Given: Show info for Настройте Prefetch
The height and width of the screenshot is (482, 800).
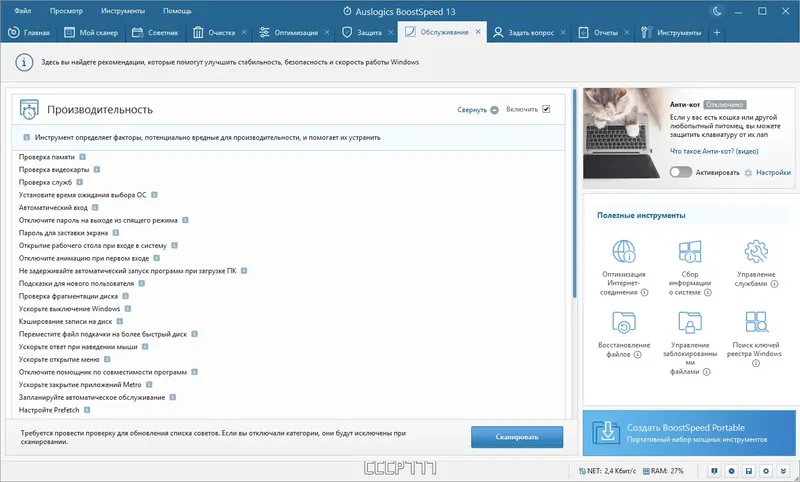Looking at the screenshot, I should coord(87,410).
